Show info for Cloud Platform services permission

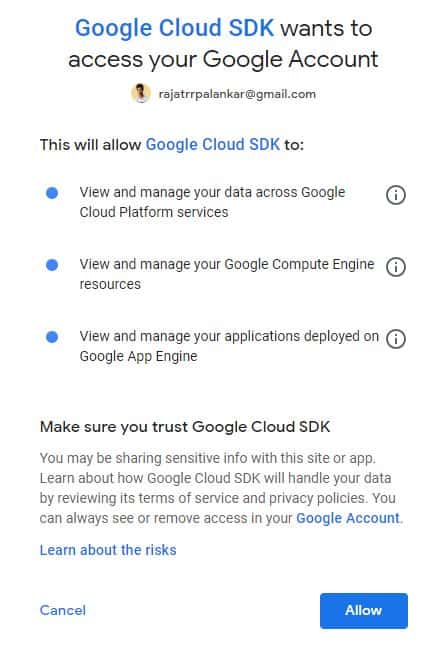(396, 195)
